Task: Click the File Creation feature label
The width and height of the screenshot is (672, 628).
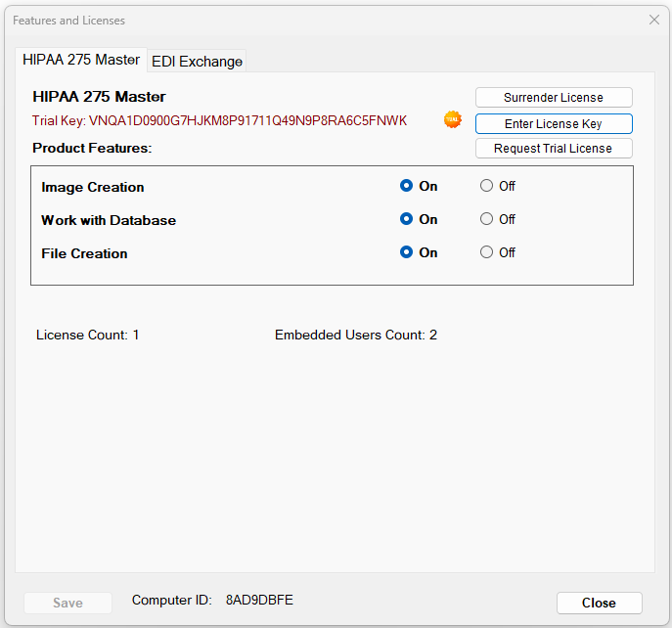Action: click(x=84, y=253)
